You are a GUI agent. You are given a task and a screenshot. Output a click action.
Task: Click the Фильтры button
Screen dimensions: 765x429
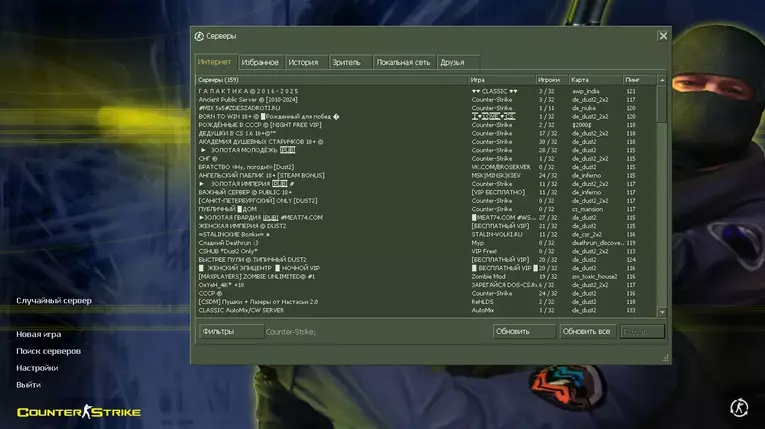(231, 331)
